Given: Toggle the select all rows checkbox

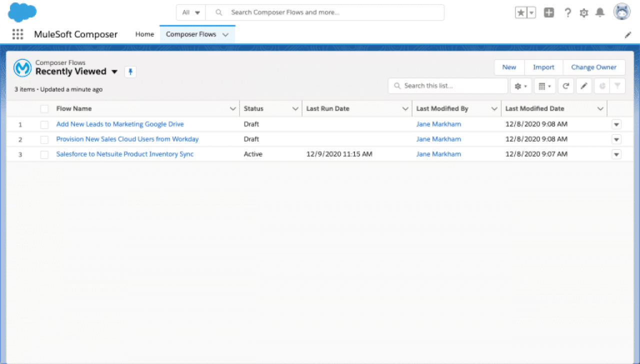Looking at the screenshot, I should point(44,108).
